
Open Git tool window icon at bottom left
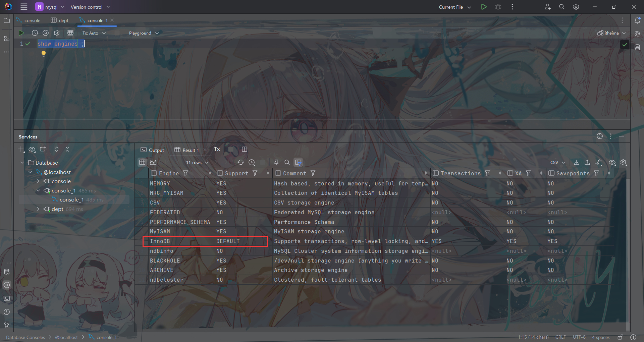coord(7,325)
